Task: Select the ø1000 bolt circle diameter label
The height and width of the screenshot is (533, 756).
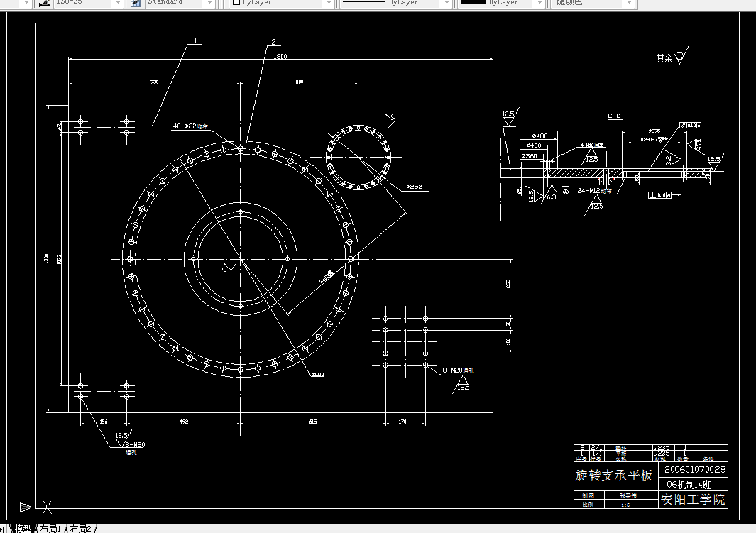Action: pos(317,375)
